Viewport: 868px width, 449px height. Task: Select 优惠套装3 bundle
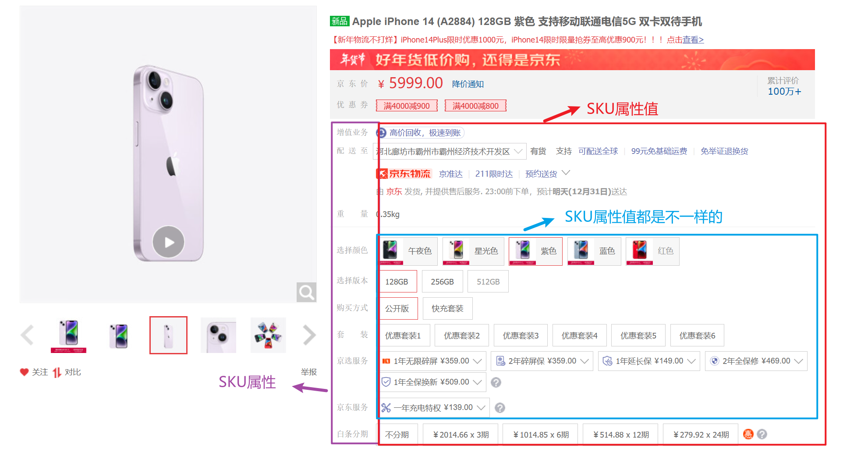pos(521,335)
